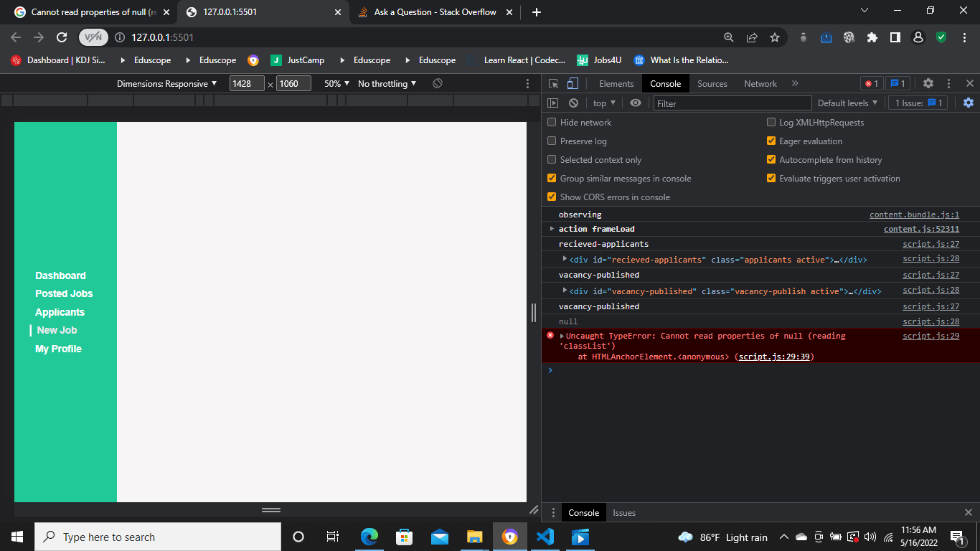This screenshot has height=551, width=980.
Task: Clear the console
Action: pyautogui.click(x=573, y=103)
